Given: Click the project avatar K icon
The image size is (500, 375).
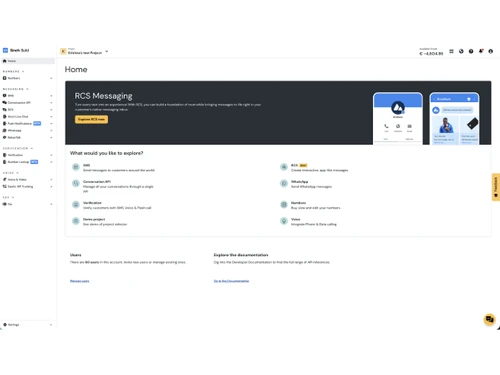Looking at the screenshot, I should 63,51.
